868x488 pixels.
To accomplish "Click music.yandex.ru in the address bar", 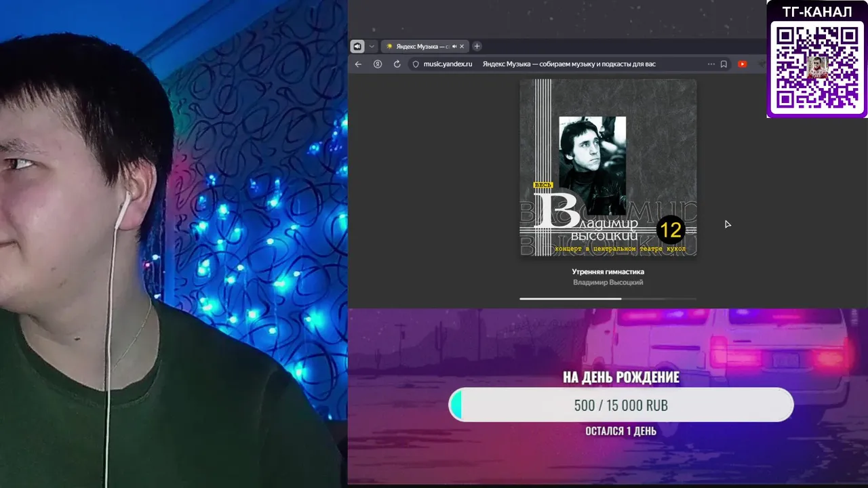I will (448, 64).
